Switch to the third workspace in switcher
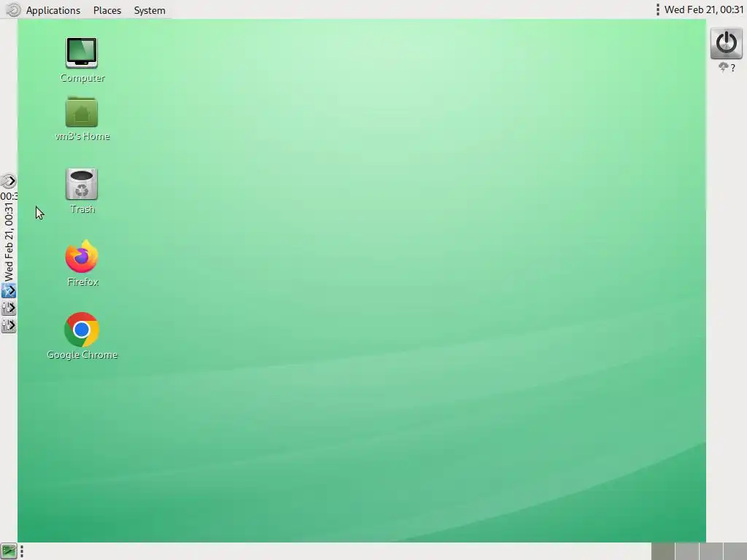 (x=711, y=551)
